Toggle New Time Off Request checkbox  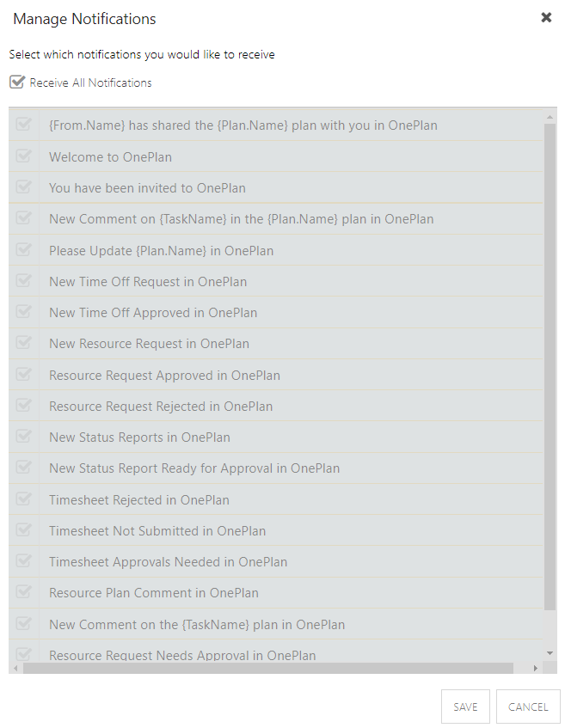pyautogui.click(x=23, y=281)
